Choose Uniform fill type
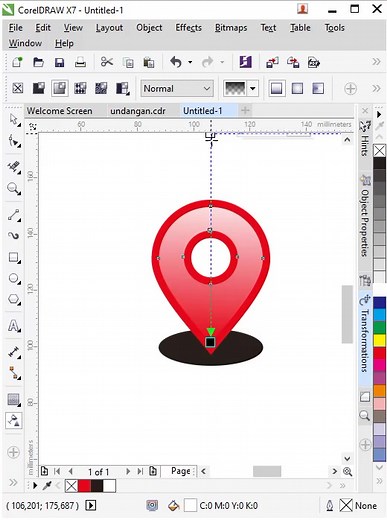Image resolution: width=387 pixels, height=520 pixels. point(39,88)
